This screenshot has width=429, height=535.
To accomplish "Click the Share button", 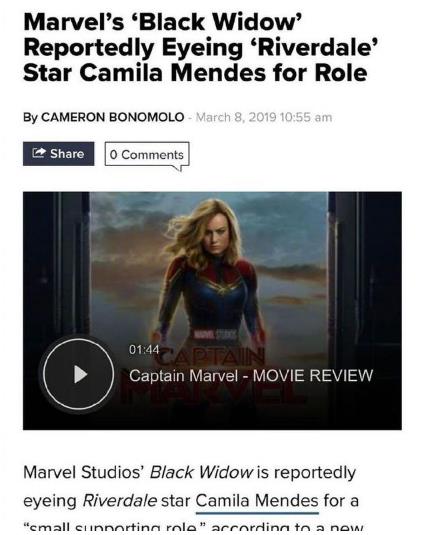I will [58, 154].
